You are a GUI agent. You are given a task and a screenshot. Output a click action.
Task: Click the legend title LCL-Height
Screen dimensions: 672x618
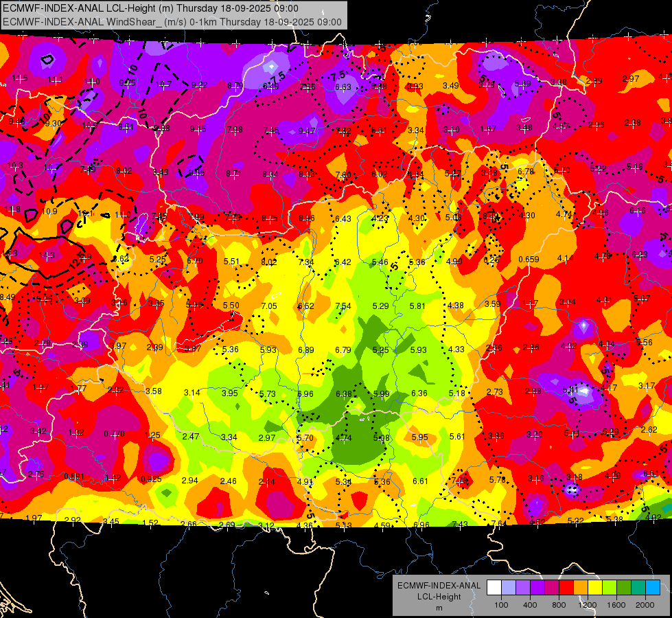(439, 597)
